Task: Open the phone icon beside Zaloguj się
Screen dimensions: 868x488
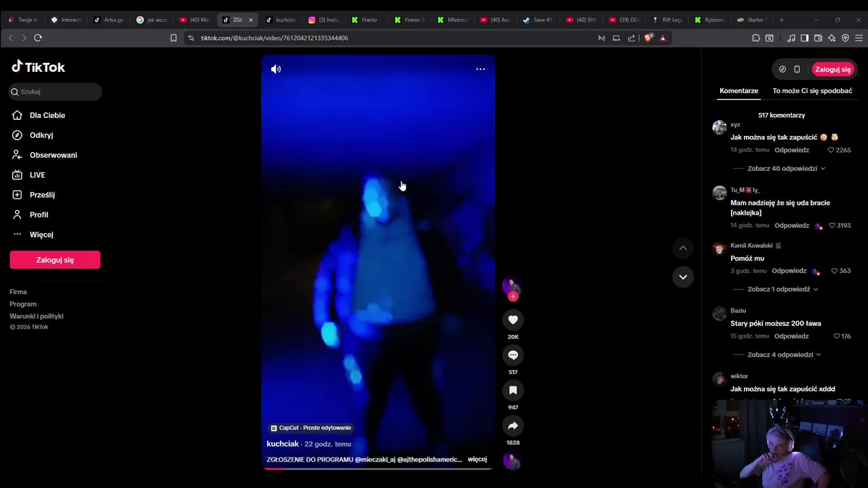Action: (x=797, y=69)
